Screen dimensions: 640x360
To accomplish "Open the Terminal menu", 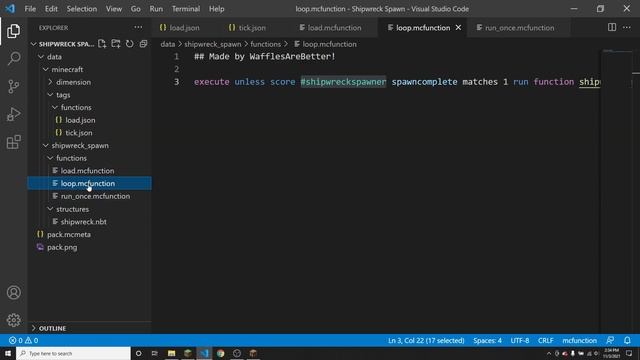I will click(x=186, y=9).
